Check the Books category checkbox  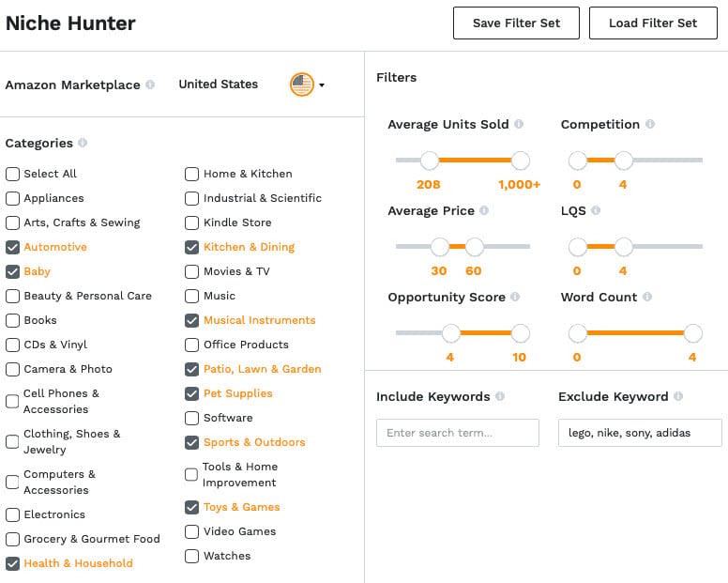click(x=12, y=320)
